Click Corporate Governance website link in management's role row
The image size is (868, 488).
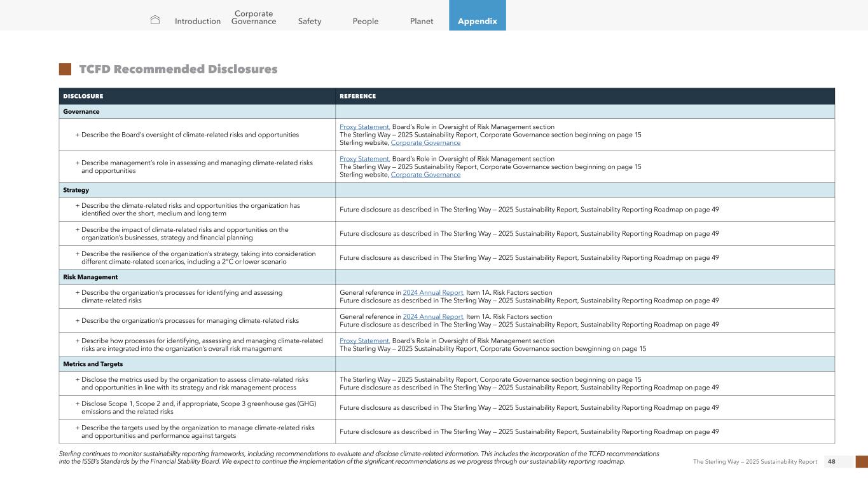425,175
